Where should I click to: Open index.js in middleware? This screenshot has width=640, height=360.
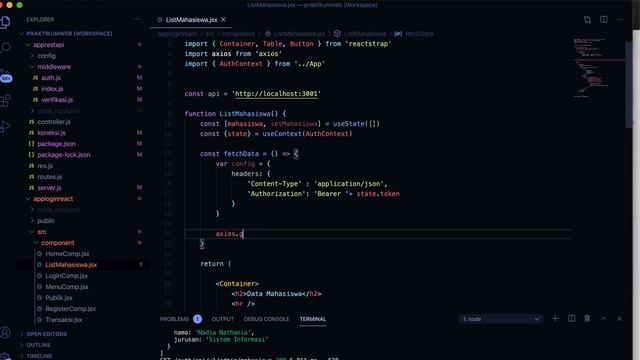tap(52, 89)
